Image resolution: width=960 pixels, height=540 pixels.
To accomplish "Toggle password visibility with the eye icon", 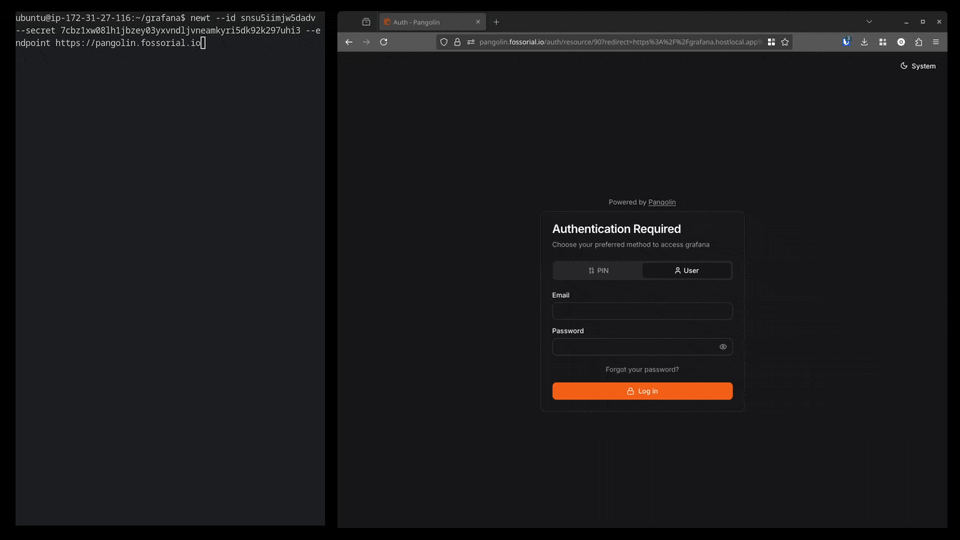I will (x=723, y=347).
